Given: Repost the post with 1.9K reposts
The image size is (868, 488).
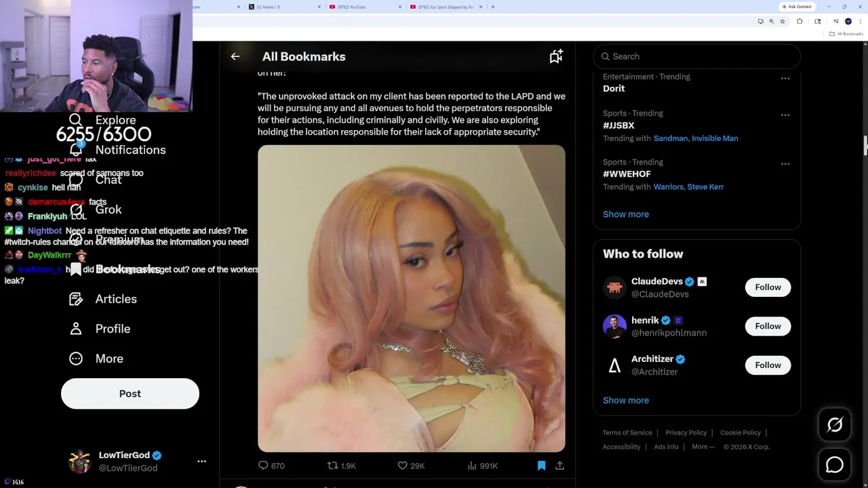Looking at the screenshot, I should [x=342, y=466].
